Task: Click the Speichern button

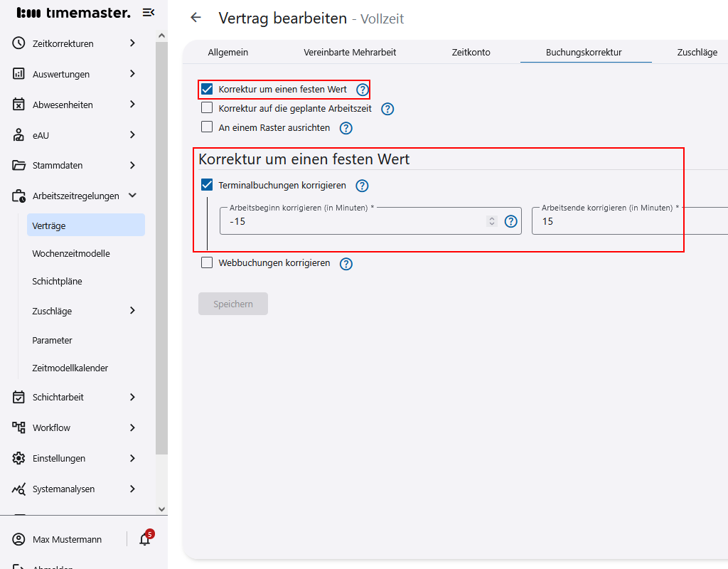Action: pyautogui.click(x=233, y=304)
